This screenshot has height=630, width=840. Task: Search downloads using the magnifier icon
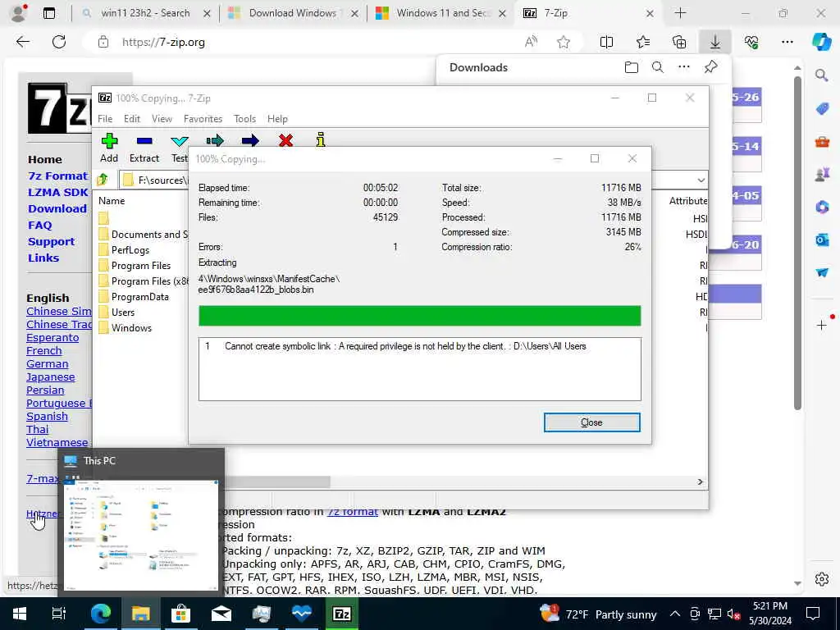point(658,67)
